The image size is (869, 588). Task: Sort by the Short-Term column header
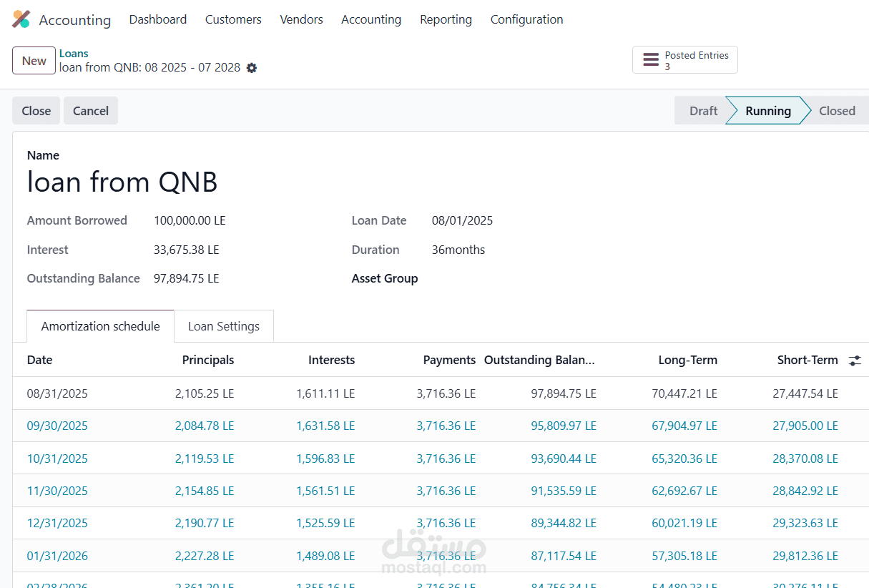807,360
